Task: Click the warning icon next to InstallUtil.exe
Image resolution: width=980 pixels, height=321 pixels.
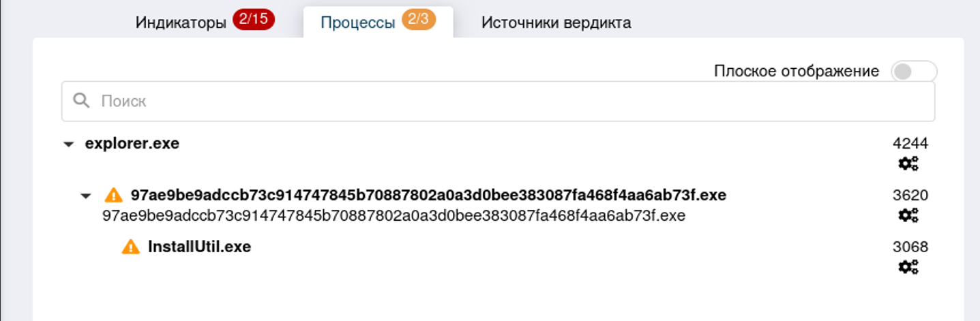Action: [131, 247]
